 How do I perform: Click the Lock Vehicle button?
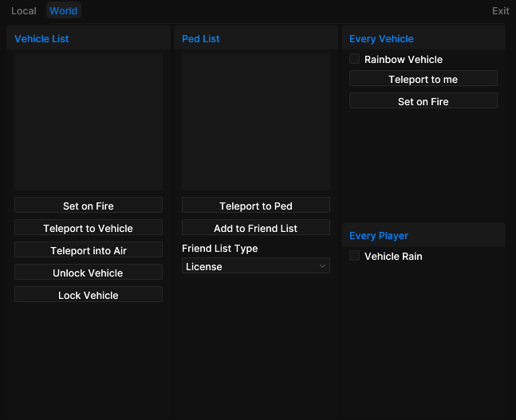click(89, 295)
